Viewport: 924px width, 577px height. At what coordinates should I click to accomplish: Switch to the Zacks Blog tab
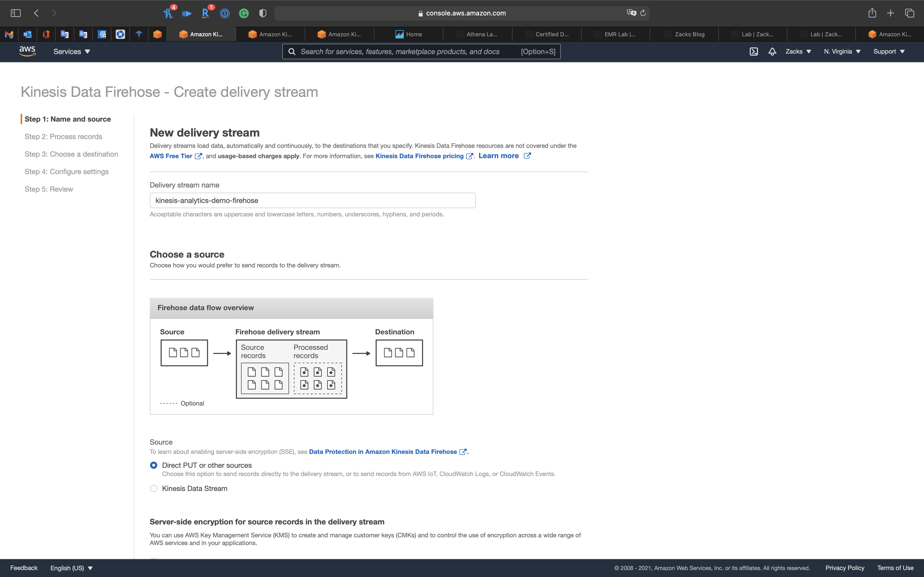point(689,34)
